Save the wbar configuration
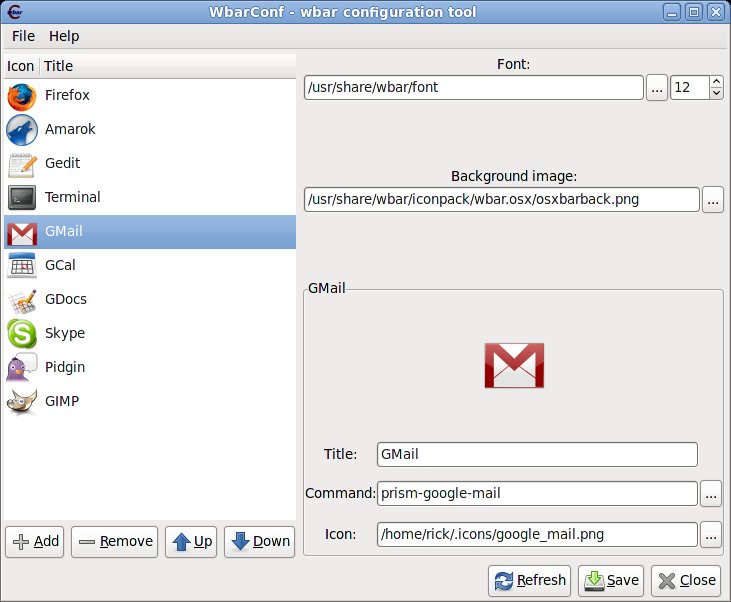This screenshot has height=602, width=731. tap(611, 581)
